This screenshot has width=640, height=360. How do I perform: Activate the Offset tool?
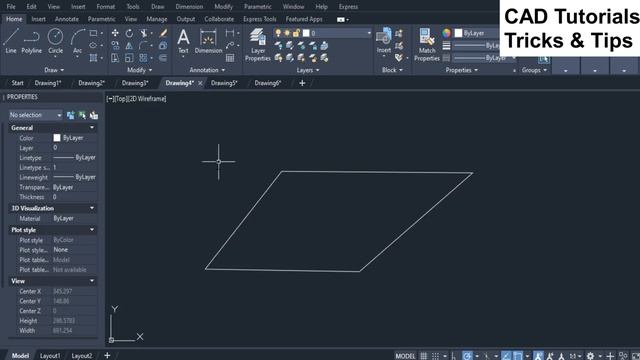pyautogui.click(x=163, y=58)
